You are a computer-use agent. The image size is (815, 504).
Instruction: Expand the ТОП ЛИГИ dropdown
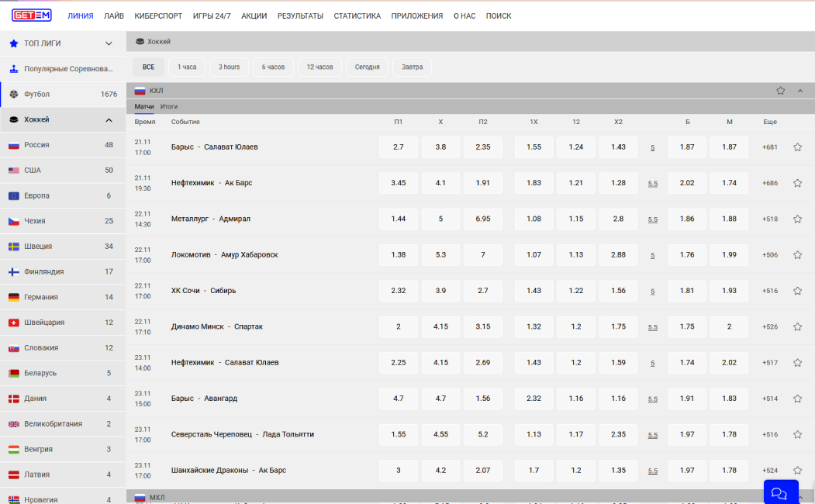pos(109,43)
